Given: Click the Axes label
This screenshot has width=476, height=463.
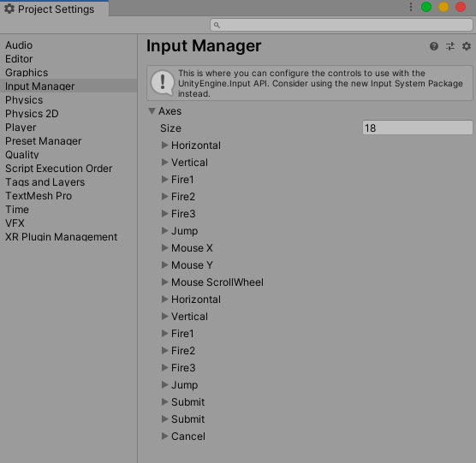Looking at the screenshot, I should coord(170,111).
